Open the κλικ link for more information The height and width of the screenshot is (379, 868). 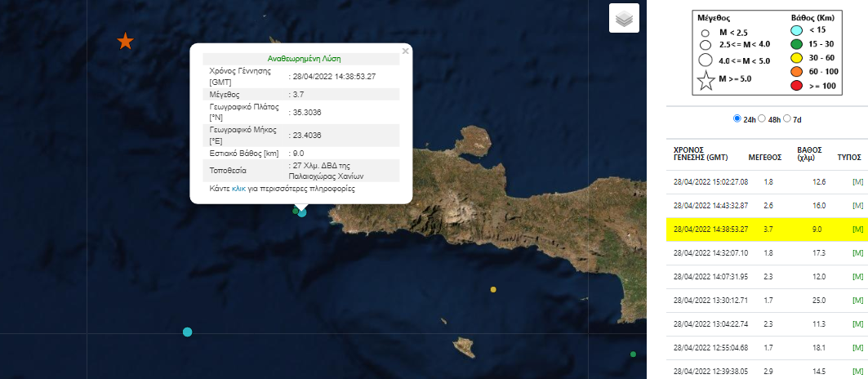point(238,189)
